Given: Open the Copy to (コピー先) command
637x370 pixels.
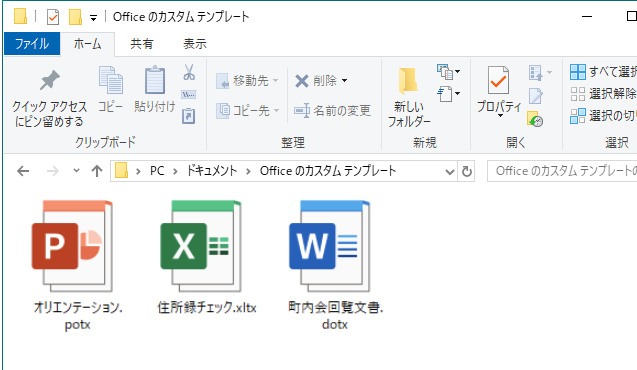Looking at the screenshot, I should point(247,110).
